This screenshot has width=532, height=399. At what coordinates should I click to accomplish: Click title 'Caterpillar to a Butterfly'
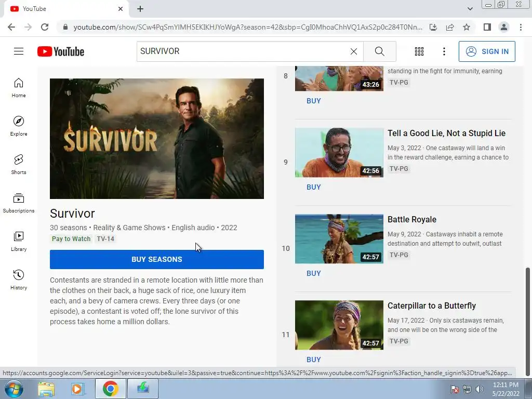pos(432,305)
